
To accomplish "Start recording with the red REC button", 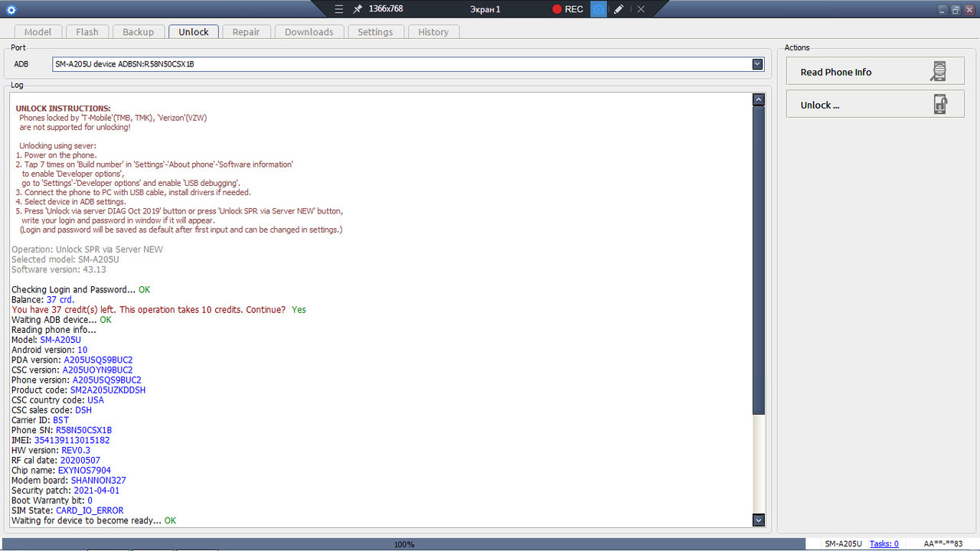I will tap(568, 9).
